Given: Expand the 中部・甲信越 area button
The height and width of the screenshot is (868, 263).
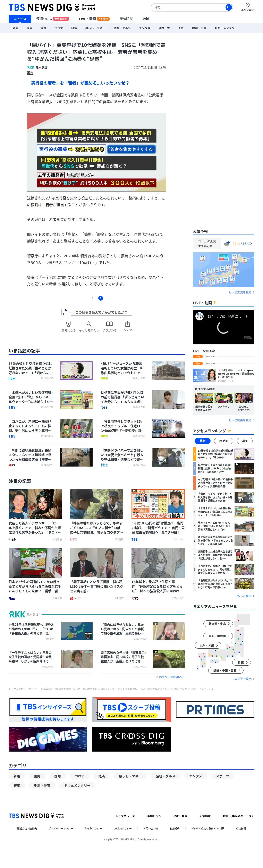Looking at the screenshot, I should click(x=219, y=636).
